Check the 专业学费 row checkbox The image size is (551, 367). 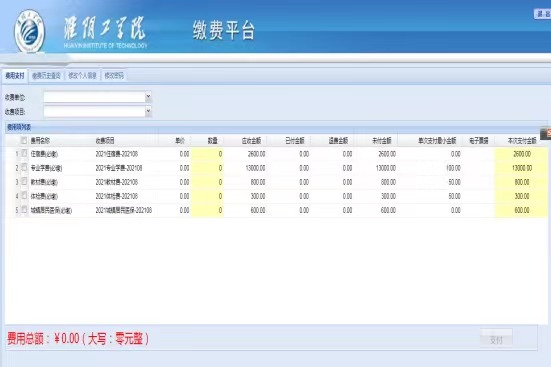[x=24, y=167]
